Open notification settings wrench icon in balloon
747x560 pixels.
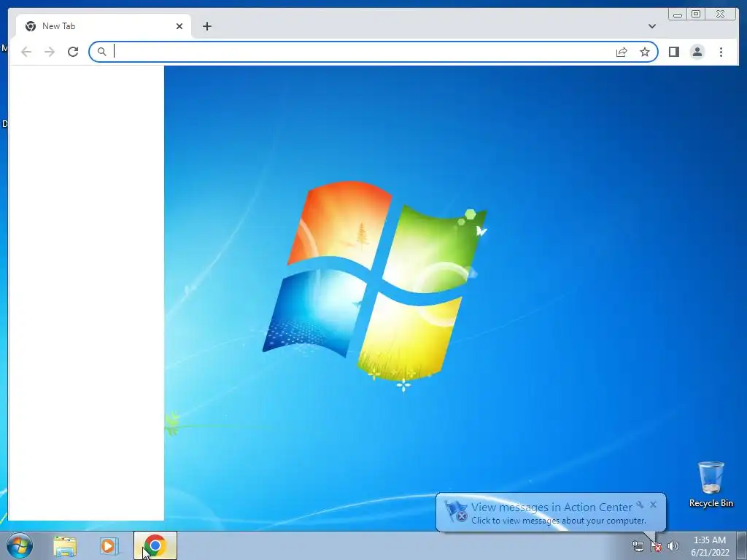640,505
